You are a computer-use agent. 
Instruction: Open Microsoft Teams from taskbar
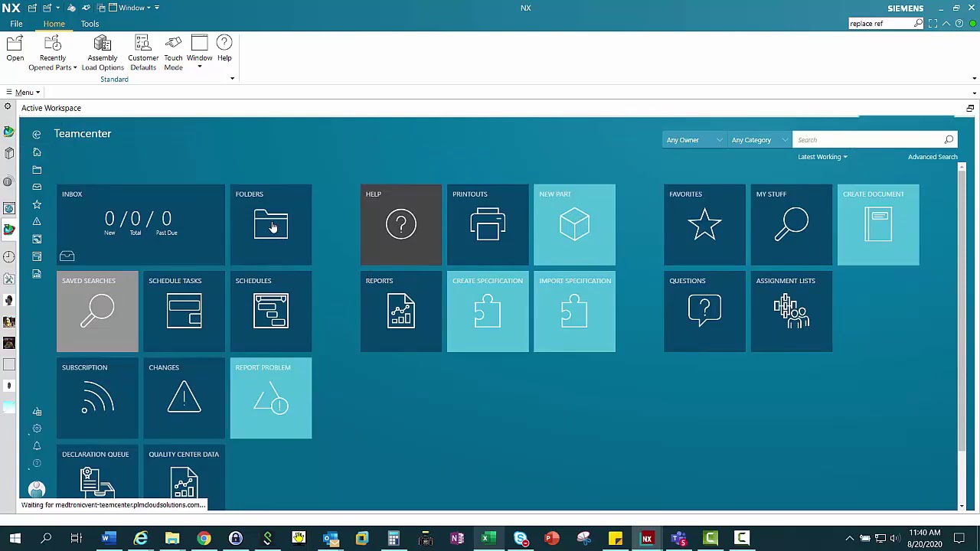pos(678,538)
